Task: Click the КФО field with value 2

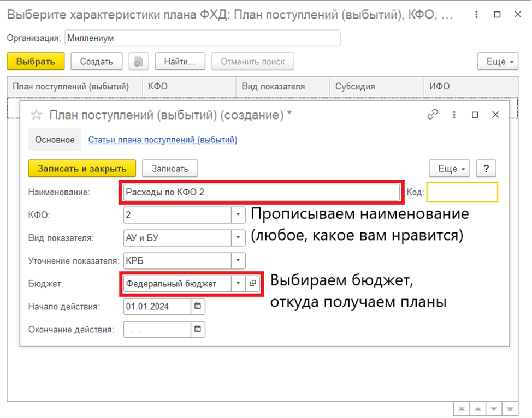Action: click(178, 215)
